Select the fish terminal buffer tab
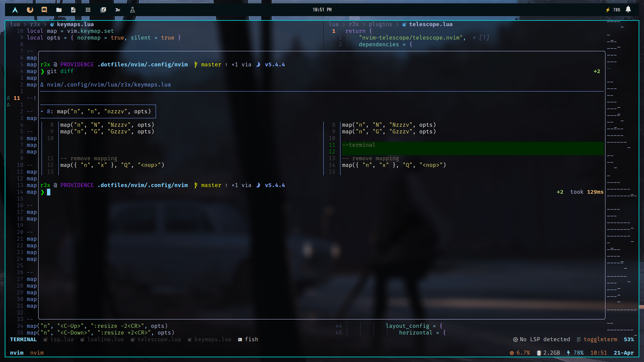This screenshot has height=362, width=644. [x=251, y=339]
